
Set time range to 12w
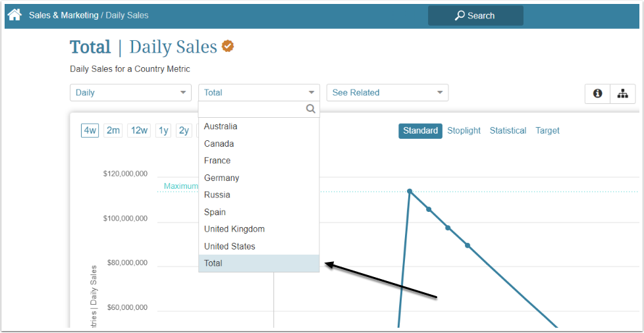[139, 130]
